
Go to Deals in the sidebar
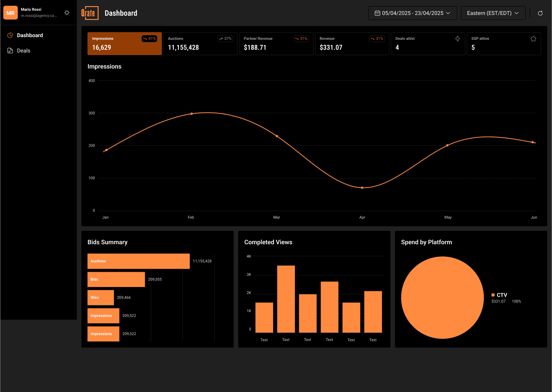[24, 51]
